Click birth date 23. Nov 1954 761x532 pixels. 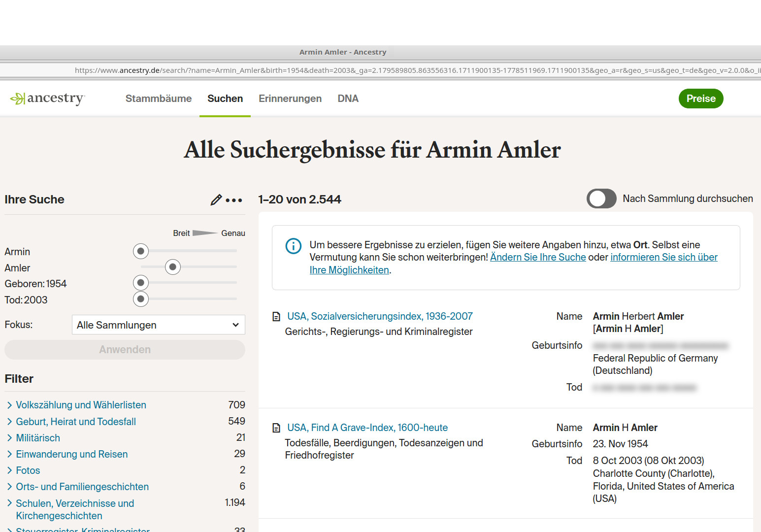tap(620, 444)
